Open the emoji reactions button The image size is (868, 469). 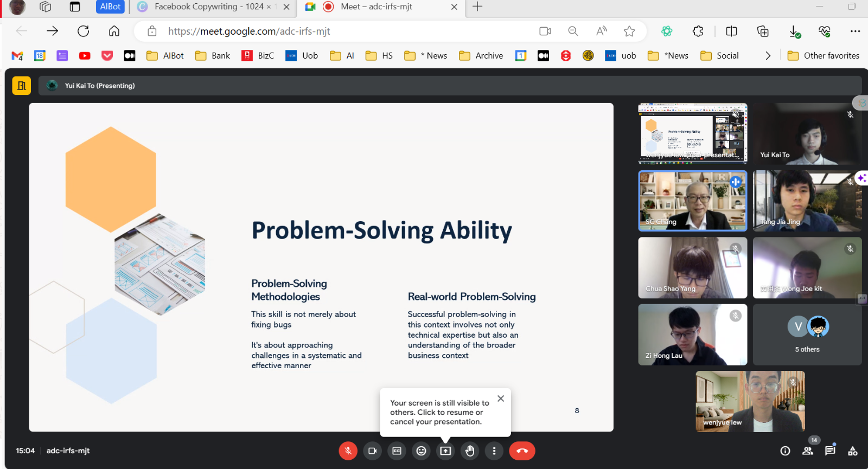(422, 451)
